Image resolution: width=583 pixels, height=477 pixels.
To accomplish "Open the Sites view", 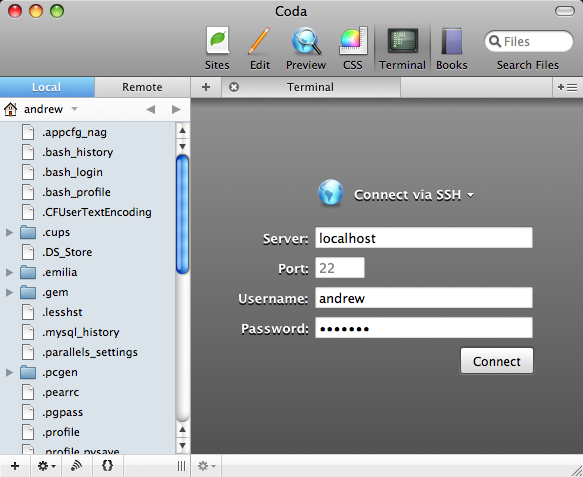I will coord(217,48).
